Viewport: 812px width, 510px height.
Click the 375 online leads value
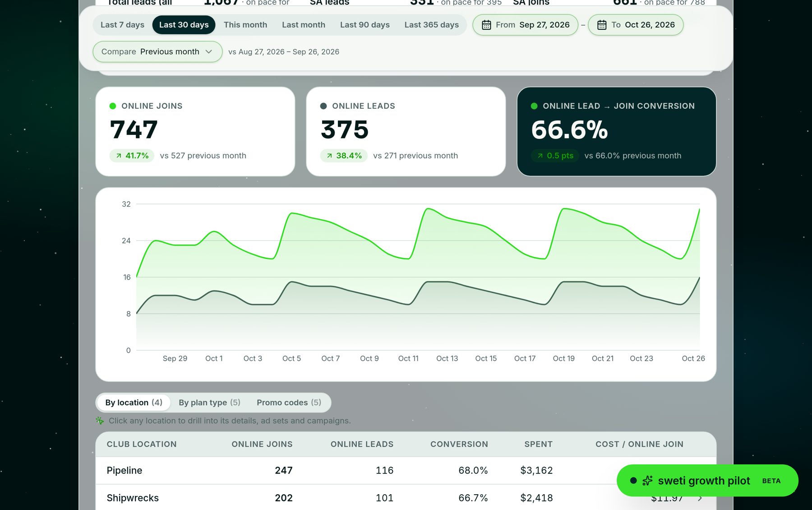click(345, 129)
